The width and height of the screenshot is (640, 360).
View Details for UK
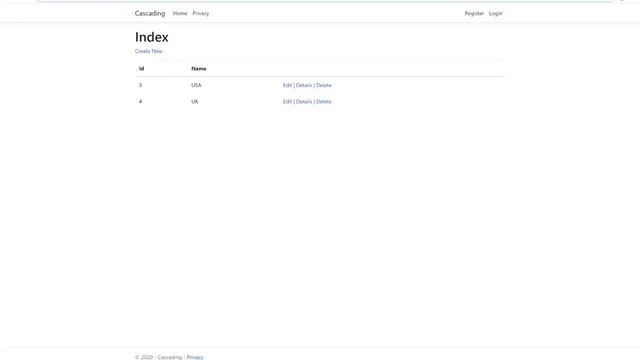pyautogui.click(x=304, y=102)
